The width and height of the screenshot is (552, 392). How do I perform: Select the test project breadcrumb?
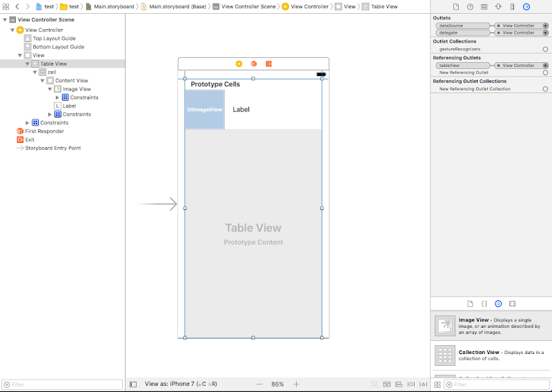point(45,7)
